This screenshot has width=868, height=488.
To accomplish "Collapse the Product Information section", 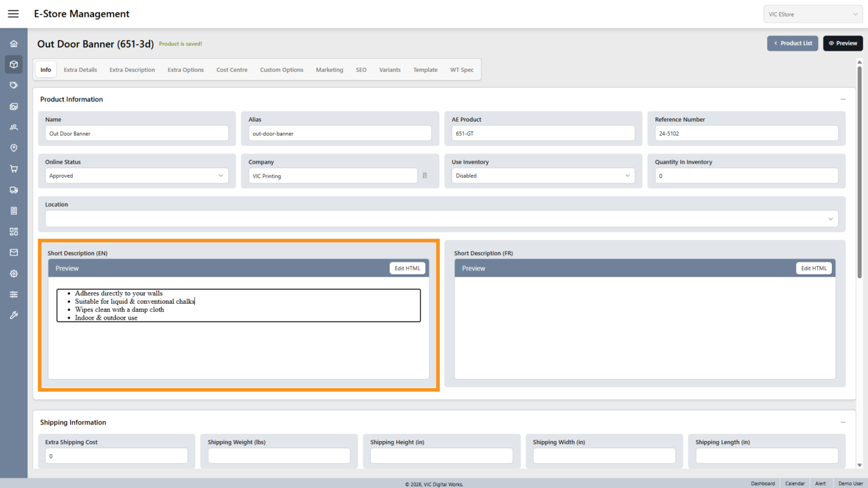I will coord(843,99).
